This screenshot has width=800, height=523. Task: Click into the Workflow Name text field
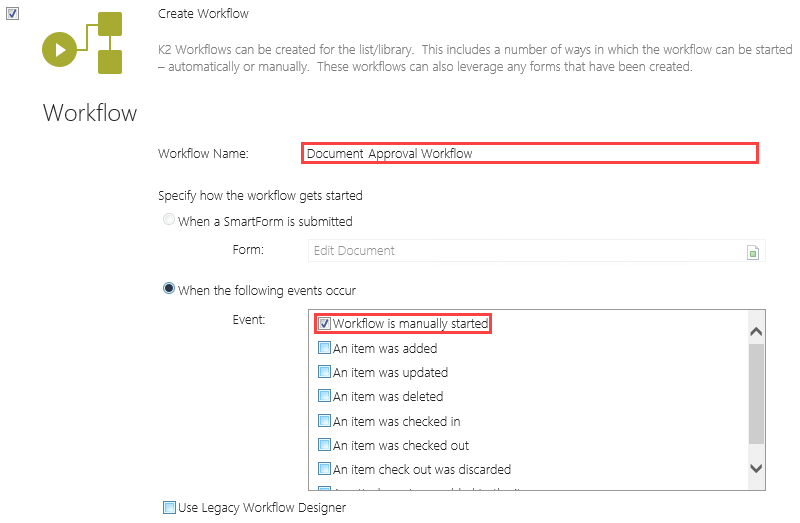[x=529, y=153]
